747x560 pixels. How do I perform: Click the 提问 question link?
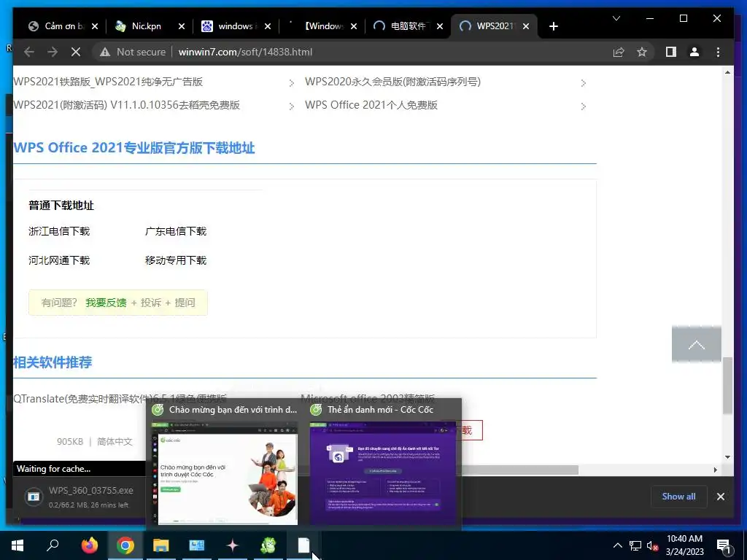click(185, 303)
